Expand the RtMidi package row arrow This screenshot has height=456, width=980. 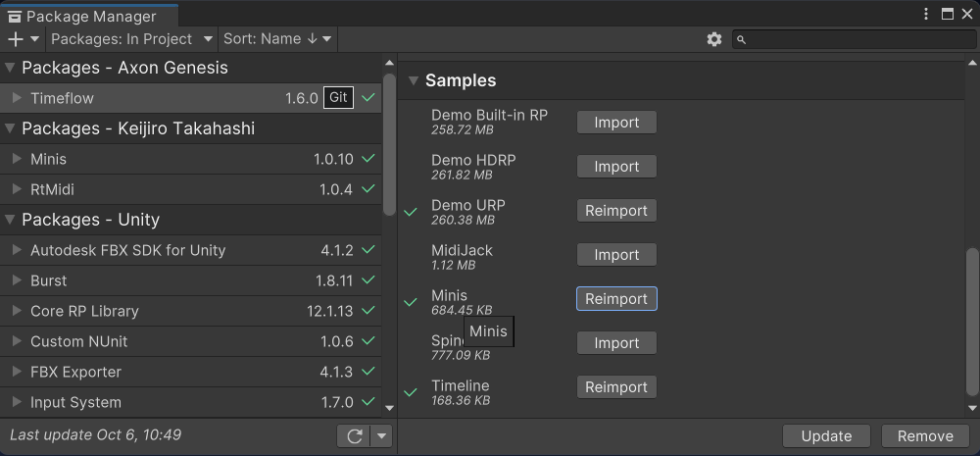(18, 189)
